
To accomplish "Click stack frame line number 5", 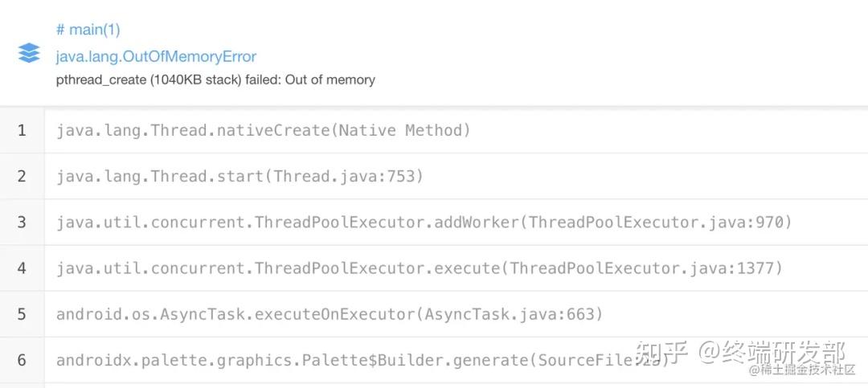I will (22, 314).
